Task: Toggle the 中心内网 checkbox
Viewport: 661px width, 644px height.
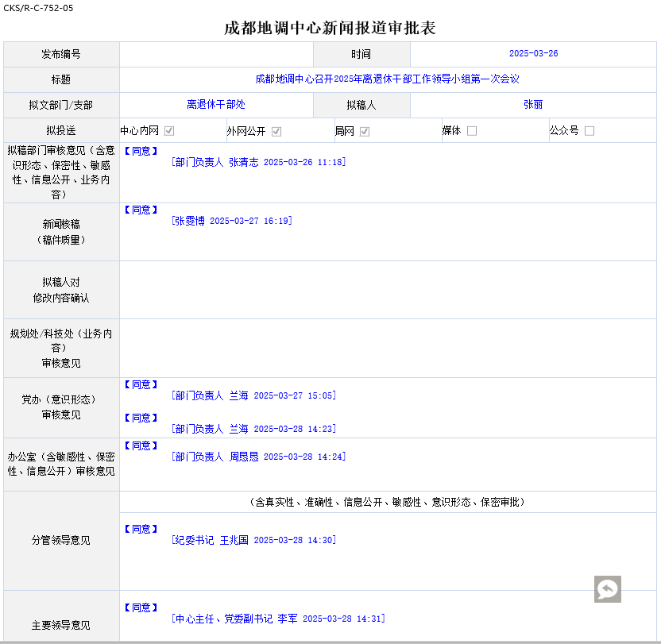Action: click(169, 131)
